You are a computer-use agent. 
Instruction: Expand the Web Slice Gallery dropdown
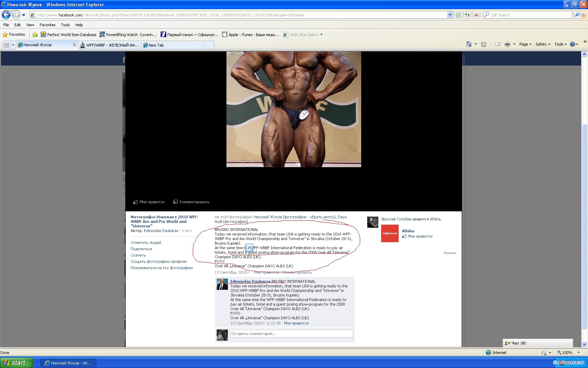coord(321,35)
